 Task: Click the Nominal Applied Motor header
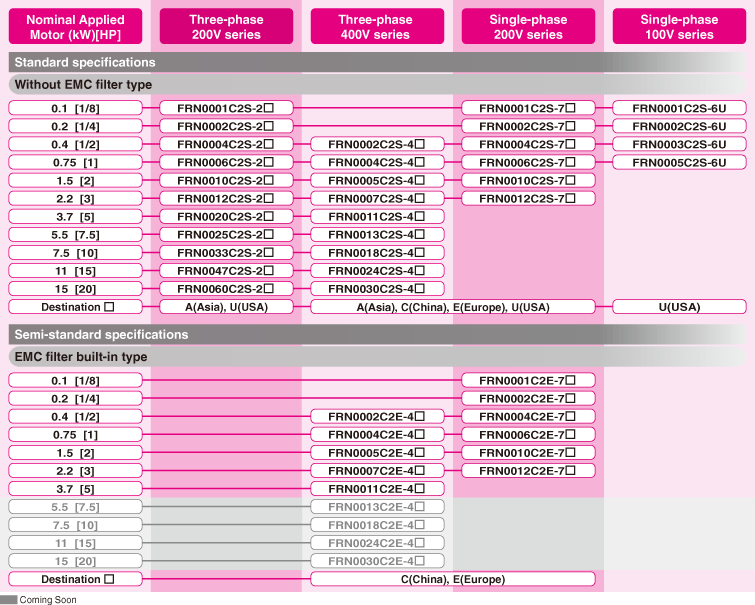point(75,26)
